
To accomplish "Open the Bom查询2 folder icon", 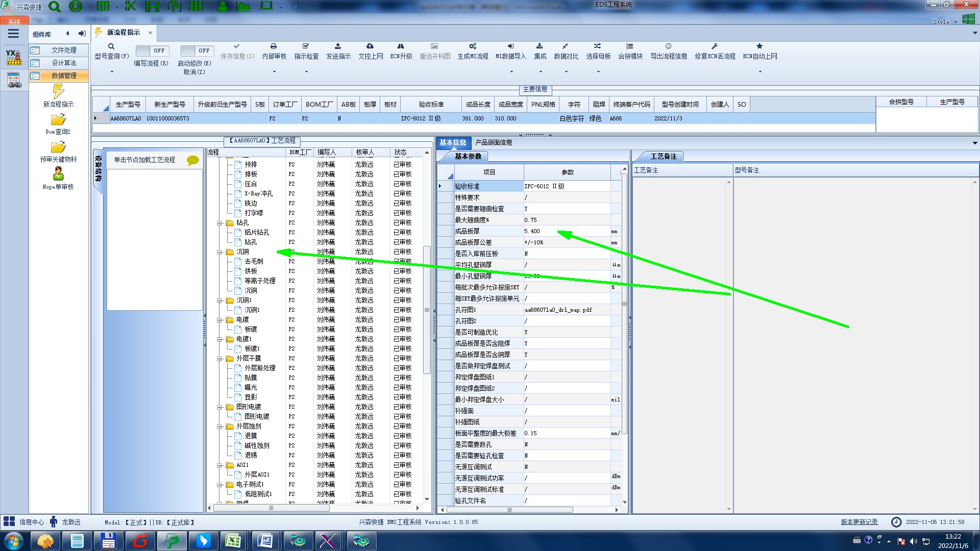I will pos(58,120).
